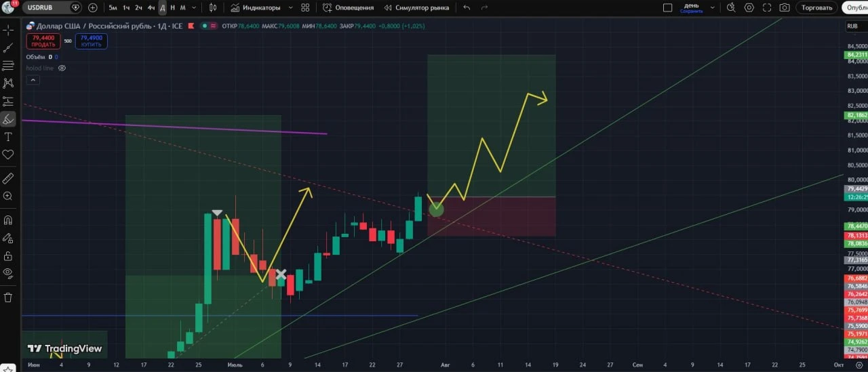868x372 pixels.
Task: Click the white X marker on chart
Action: click(x=280, y=274)
